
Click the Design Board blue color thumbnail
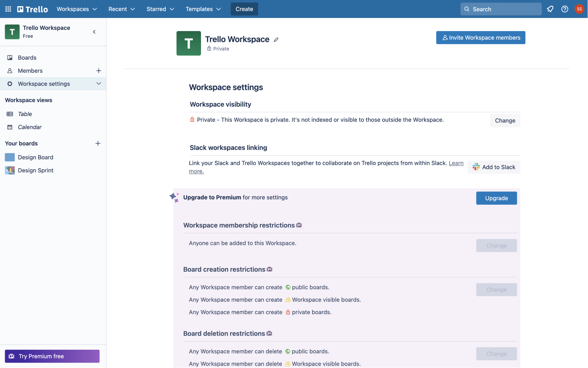(10, 157)
